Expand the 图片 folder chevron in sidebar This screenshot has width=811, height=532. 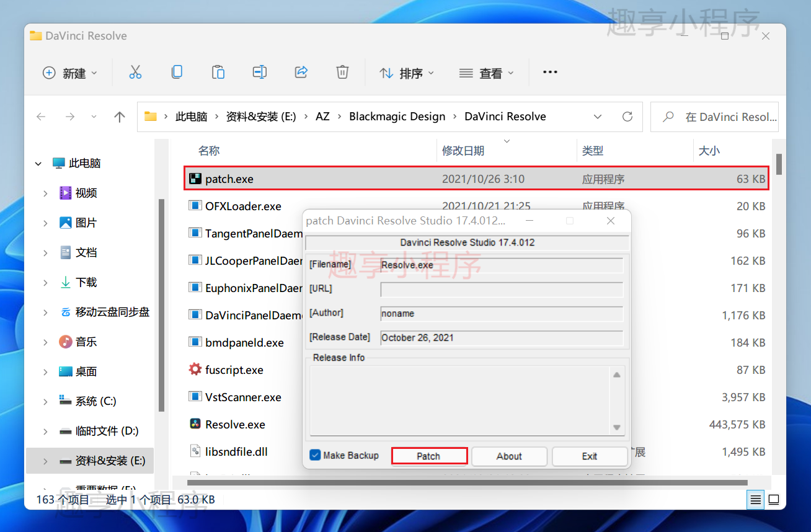tap(45, 223)
